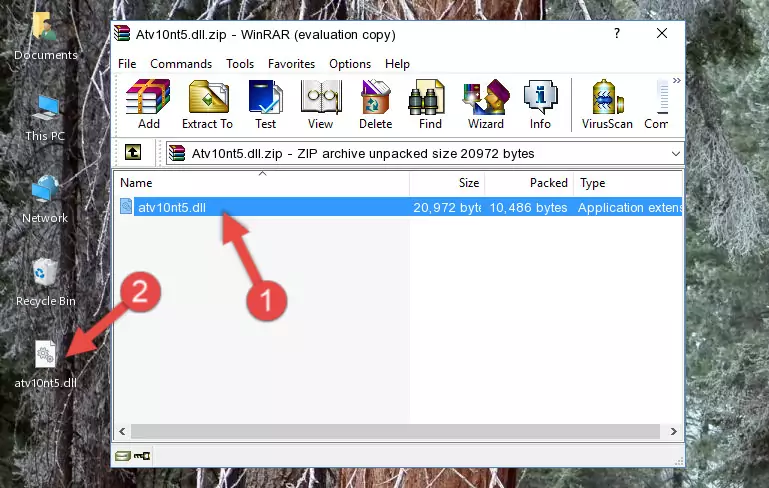Select atv10nt5.dll file on the desktop
The width and height of the screenshot is (769, 488).
[45, 364]
